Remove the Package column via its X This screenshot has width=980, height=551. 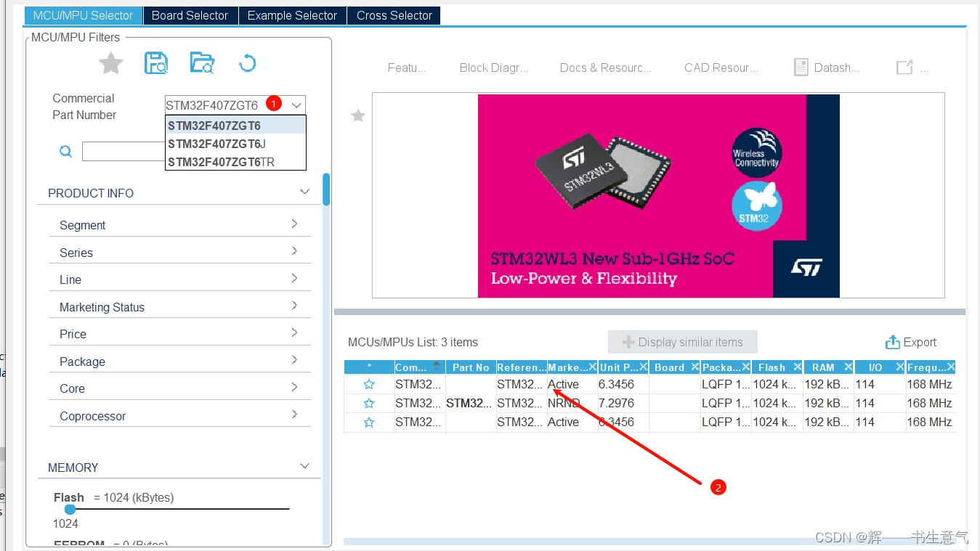[746, 367]
